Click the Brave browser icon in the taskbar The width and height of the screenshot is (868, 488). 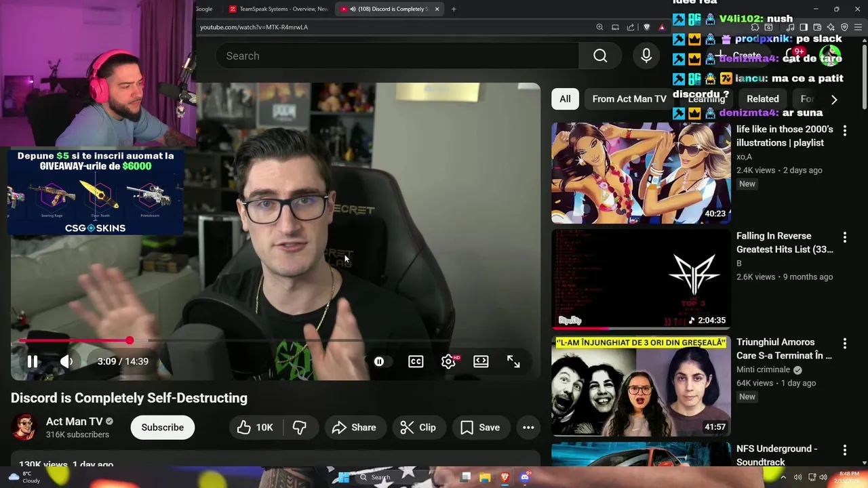(505, 477)
